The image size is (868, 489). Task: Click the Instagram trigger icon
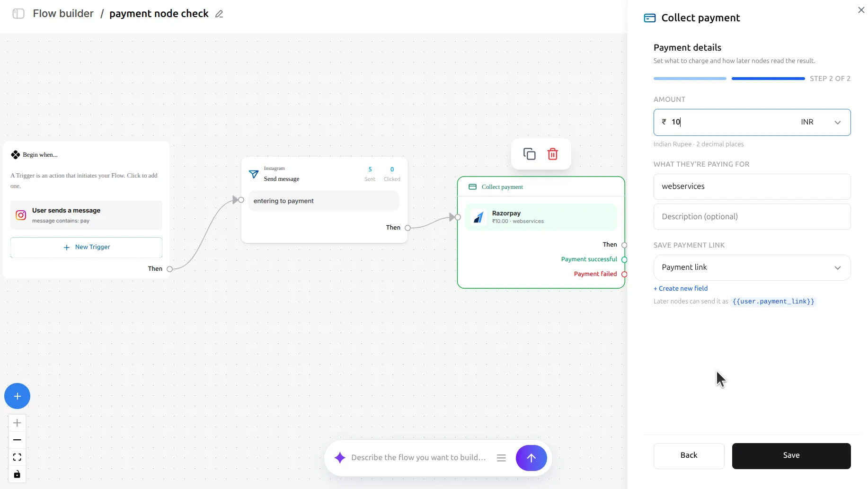(21, 215)
